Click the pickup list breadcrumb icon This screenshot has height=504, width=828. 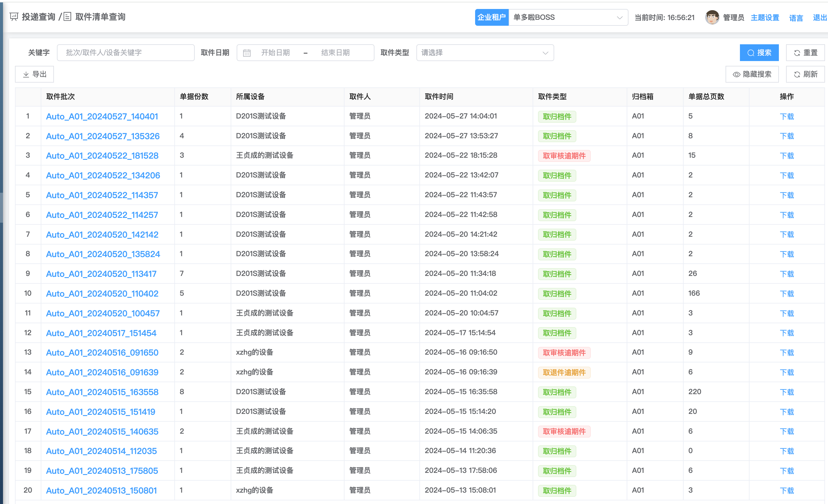[x=67, y=17]
